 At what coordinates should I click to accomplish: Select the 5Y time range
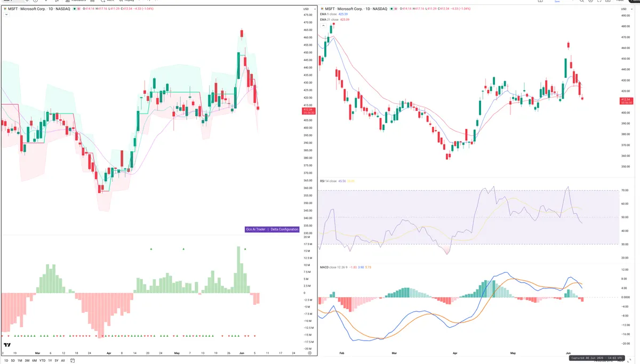(57, 361)
